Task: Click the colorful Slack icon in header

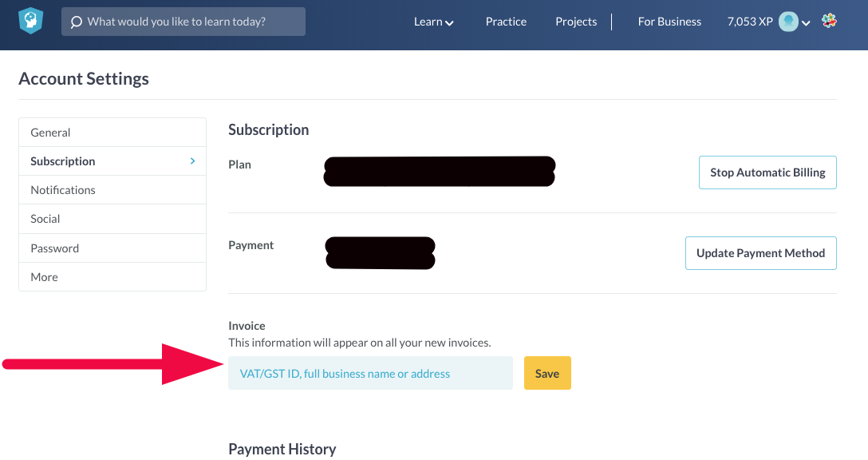Action: coord(830,22)
